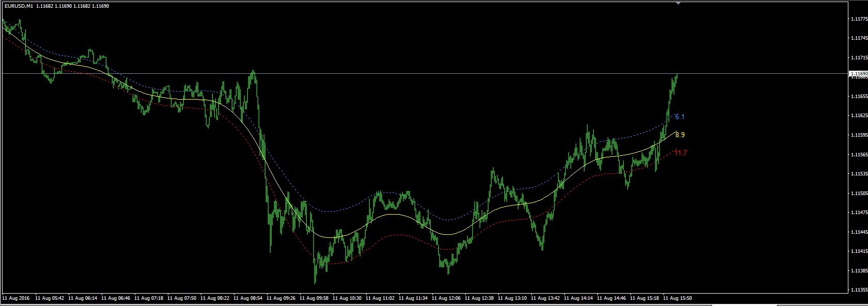Viewport: 868px width, 306px height.
Task: Click the 1.11775 price scale label
Action: point(858,19)
